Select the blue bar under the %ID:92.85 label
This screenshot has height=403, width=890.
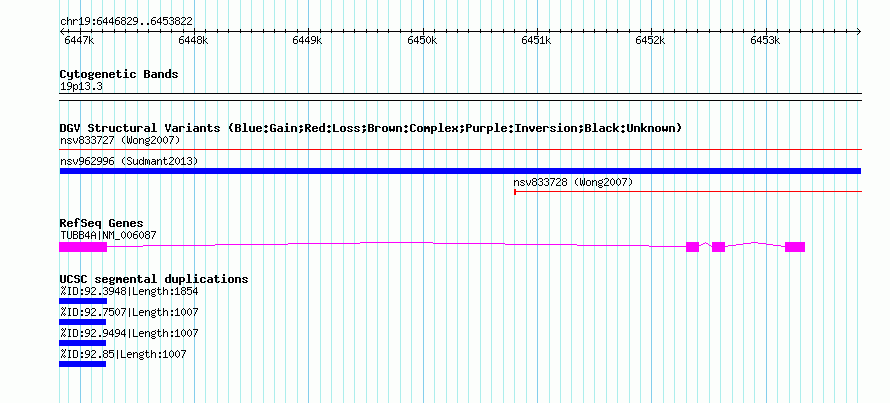coord(82,364)
